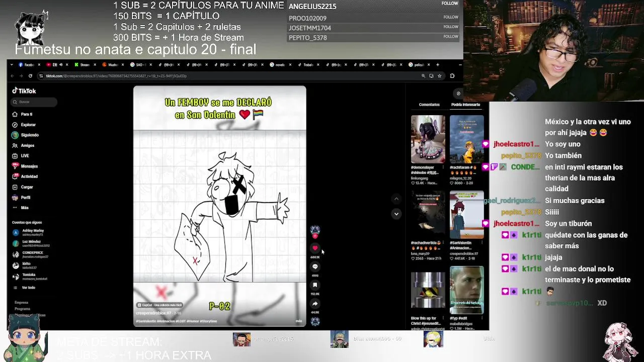Save the video with bookmark icon

(315, 285)
